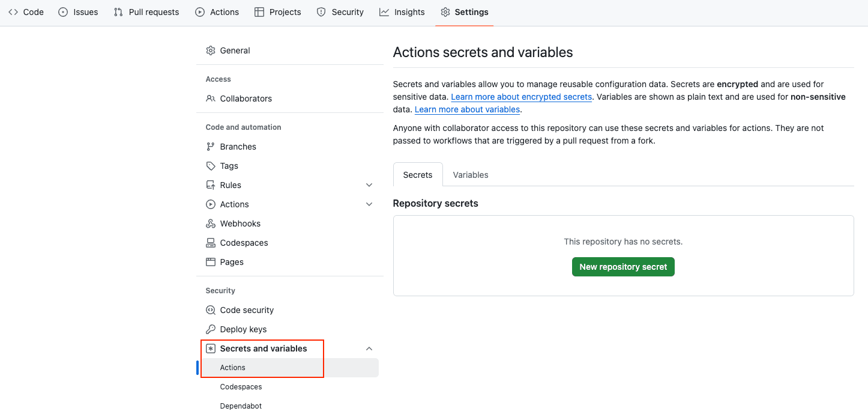The width and height of the screenshot is (868, 417).
Task: Click the Rules icon in sidebar
Action: pos(211,185)
